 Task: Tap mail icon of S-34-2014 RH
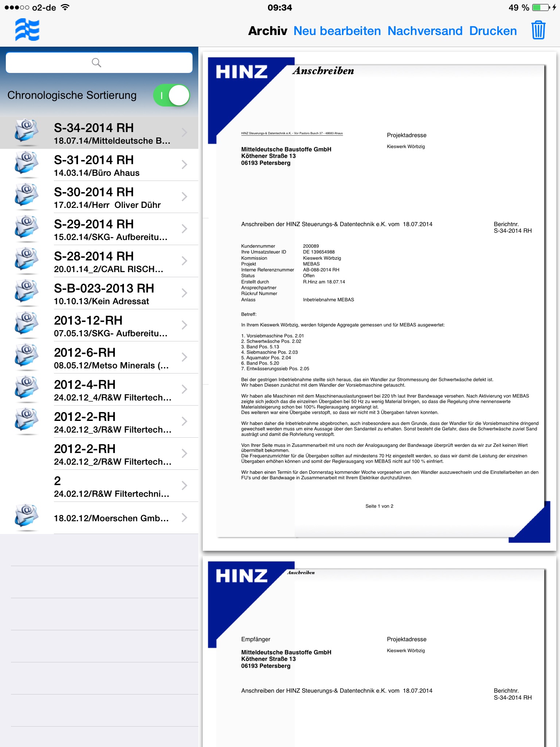coord(26,132)
